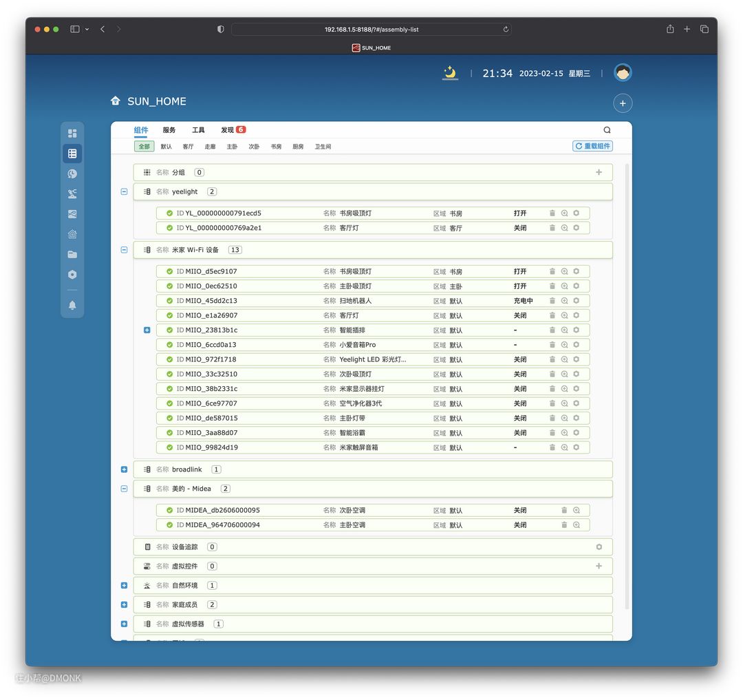Open settings gear for 空气净化器3代 row
The width and height of the screenshot is (743, 700).
coord(576,403)
